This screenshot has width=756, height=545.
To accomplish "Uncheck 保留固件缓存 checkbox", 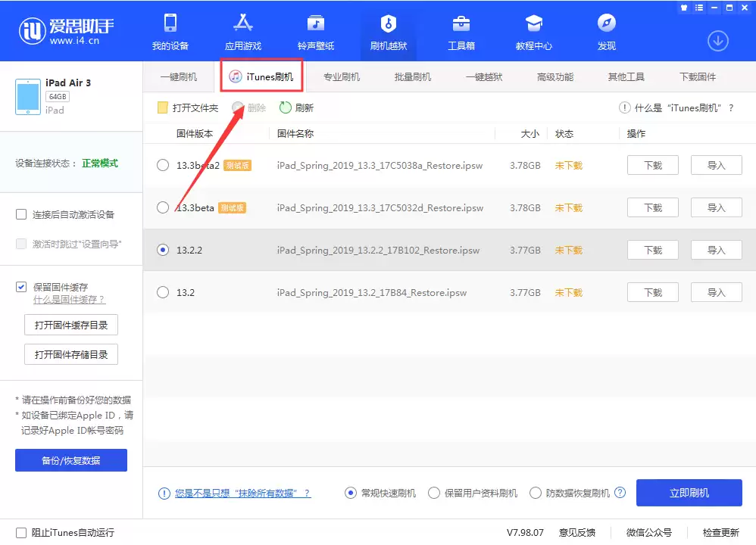I will click(x=21, y=287).
